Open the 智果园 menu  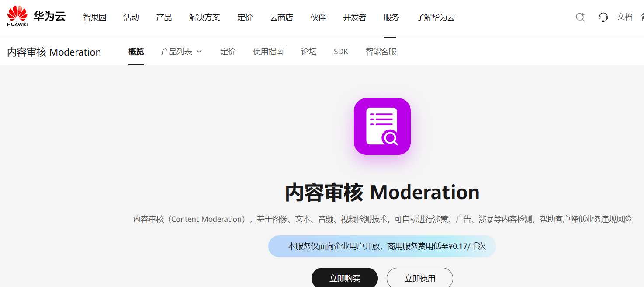tap(95, 17)
